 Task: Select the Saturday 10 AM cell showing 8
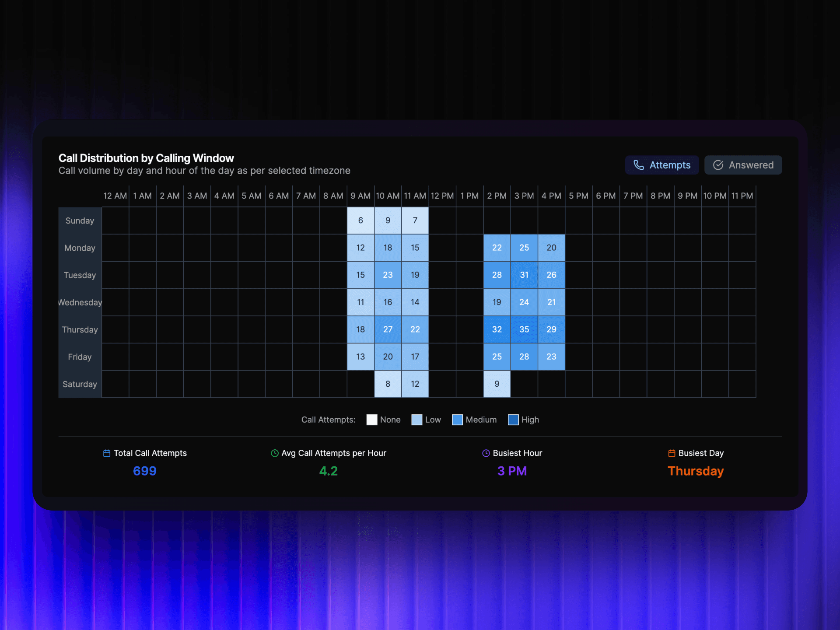(x=388, y=384)
